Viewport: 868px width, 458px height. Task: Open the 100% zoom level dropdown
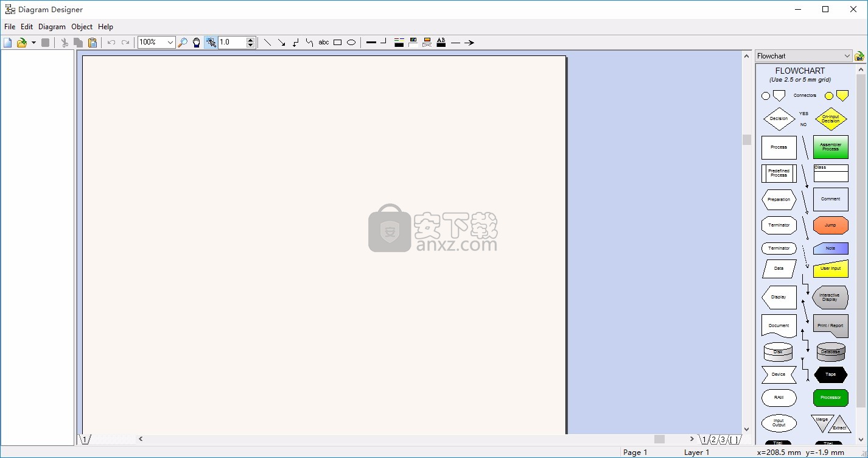click(170, 43)
